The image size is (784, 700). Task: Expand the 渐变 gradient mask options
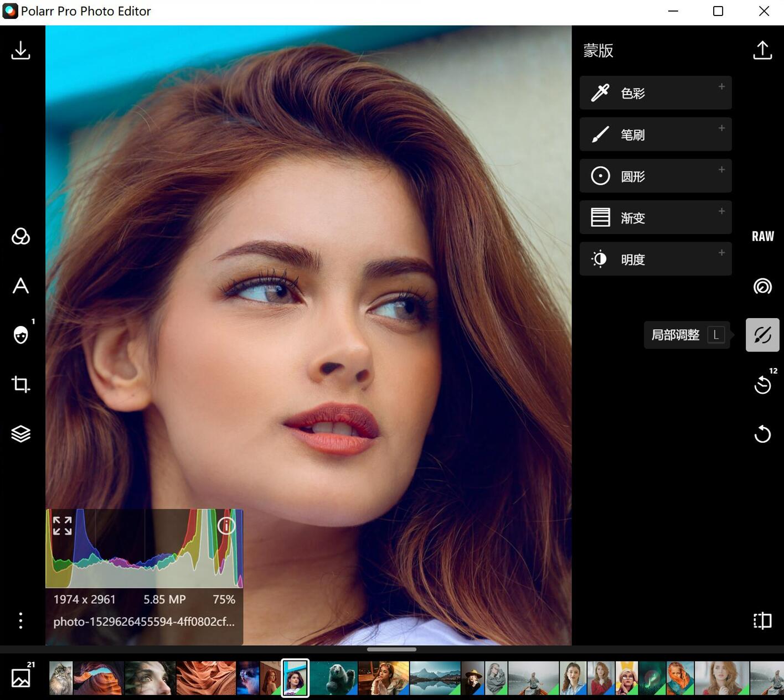click(721, 211)
